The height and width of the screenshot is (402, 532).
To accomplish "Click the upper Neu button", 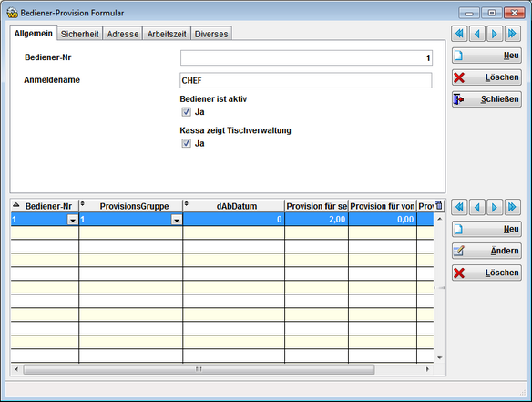I will coord(486,56).
